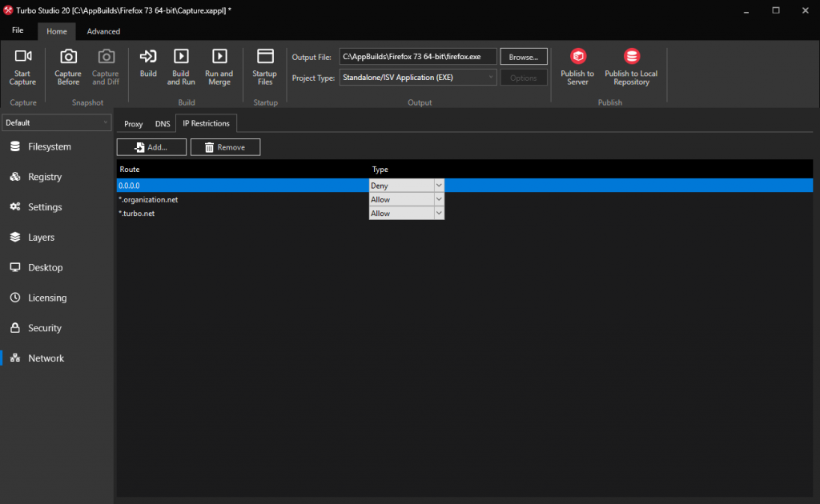The image size is (820, 504).
Task: Open the Project Type dropdown
Action: (416, 77)
